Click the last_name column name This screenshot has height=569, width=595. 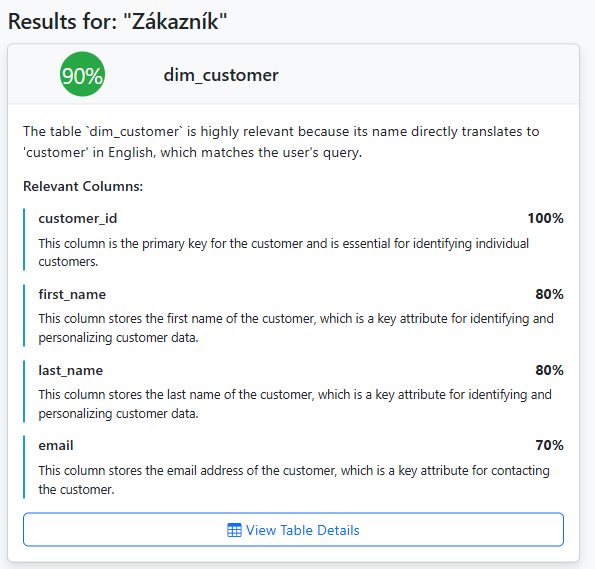coord(71,370)
